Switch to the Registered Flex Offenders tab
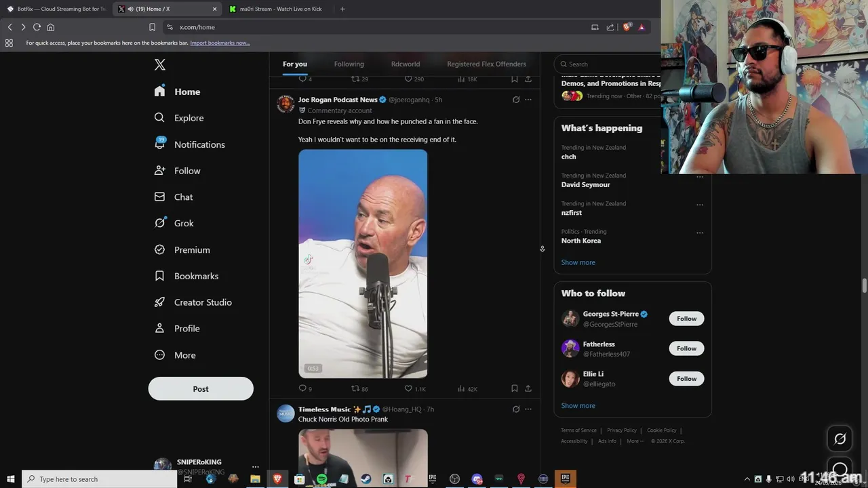The image size is (868, 488). 486,64
